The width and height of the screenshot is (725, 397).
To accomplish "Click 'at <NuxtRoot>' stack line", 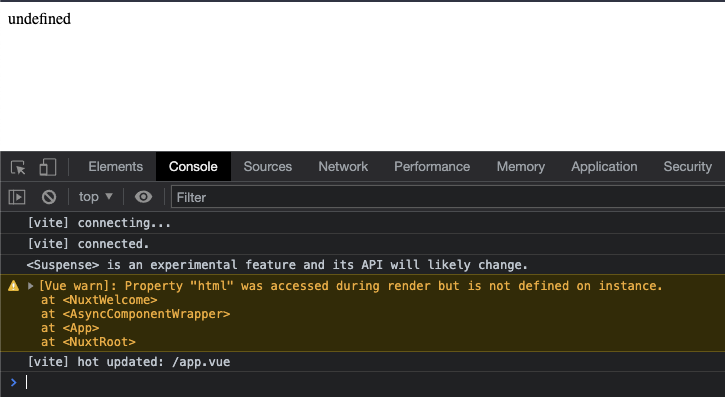I will tap(88, 342).
